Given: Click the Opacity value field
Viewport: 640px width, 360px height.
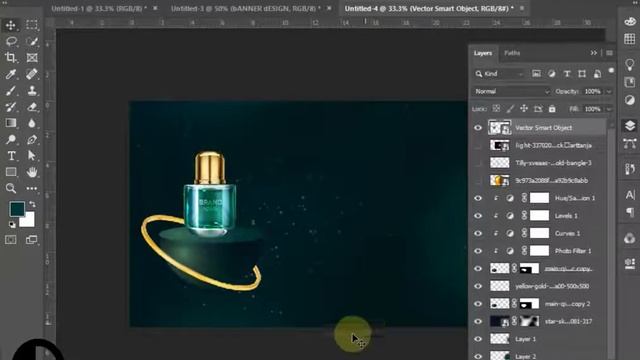Looking at the screenshot, I should pyautogui.click(x=592, y=91).
